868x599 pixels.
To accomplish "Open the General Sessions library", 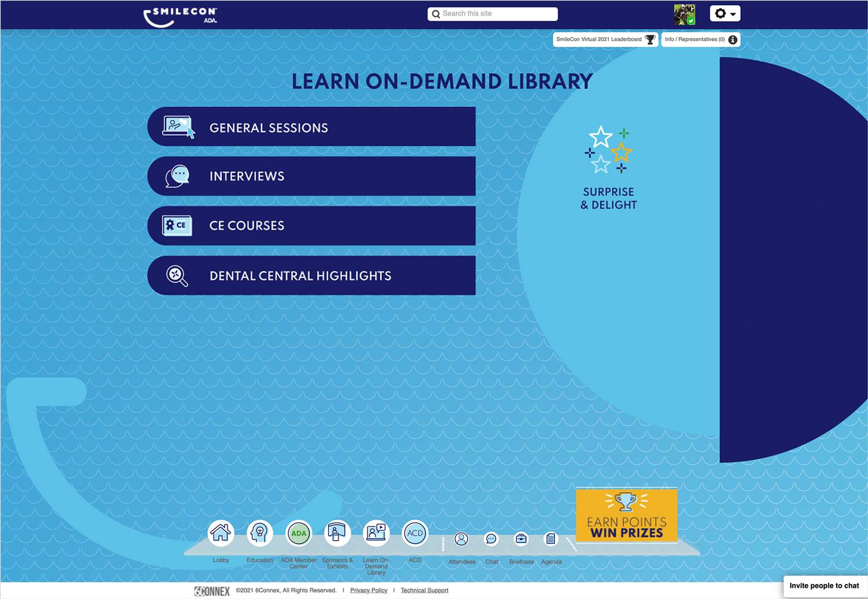I will 311,127.
